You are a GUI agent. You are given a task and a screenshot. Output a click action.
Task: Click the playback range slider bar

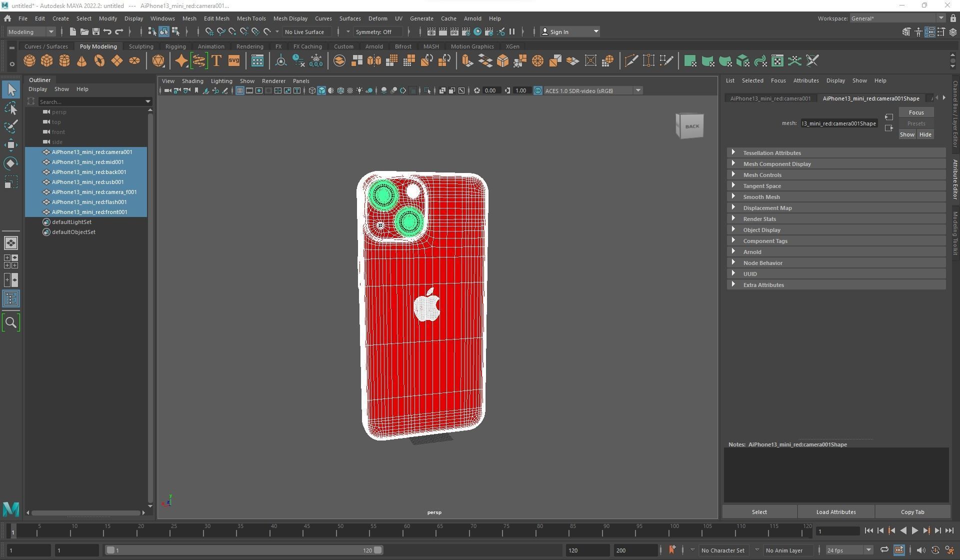pos(244,550)
